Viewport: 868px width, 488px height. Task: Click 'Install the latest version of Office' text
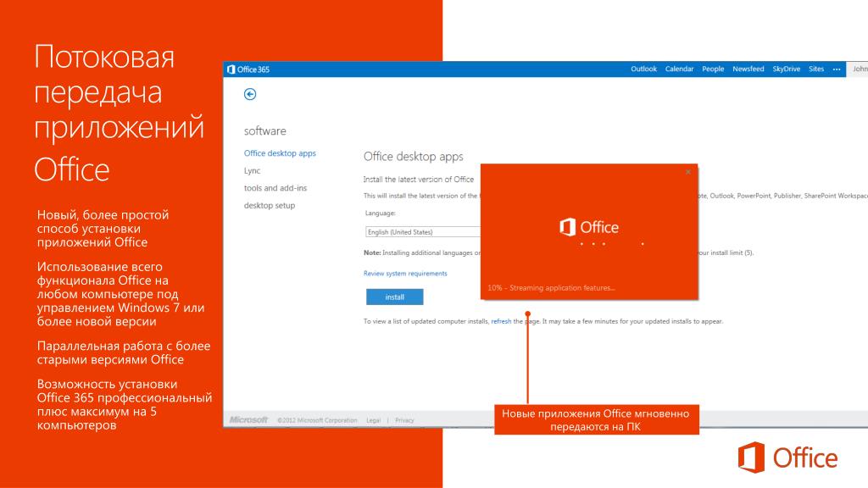(x=419, y=180)
